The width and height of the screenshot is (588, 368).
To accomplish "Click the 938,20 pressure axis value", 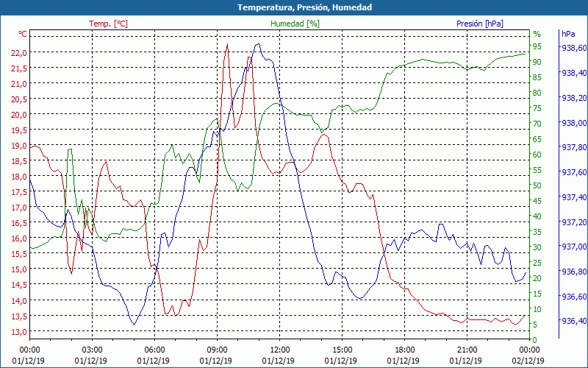I will coord(574,98).
